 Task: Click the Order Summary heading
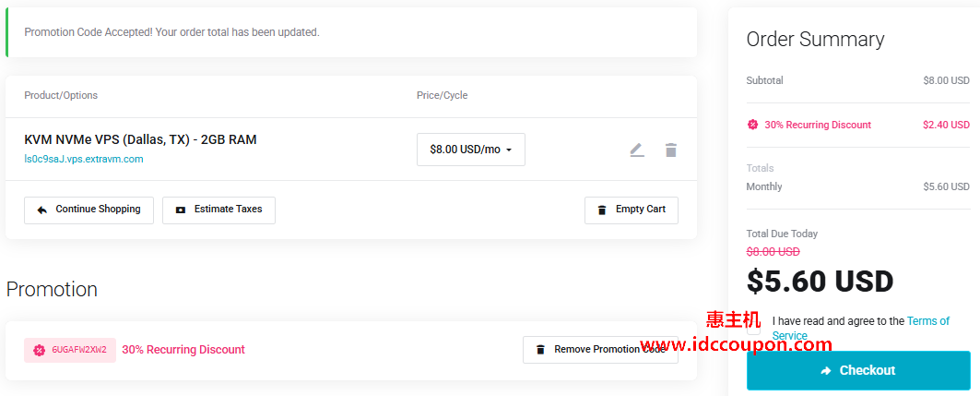[x=815, y=39]
